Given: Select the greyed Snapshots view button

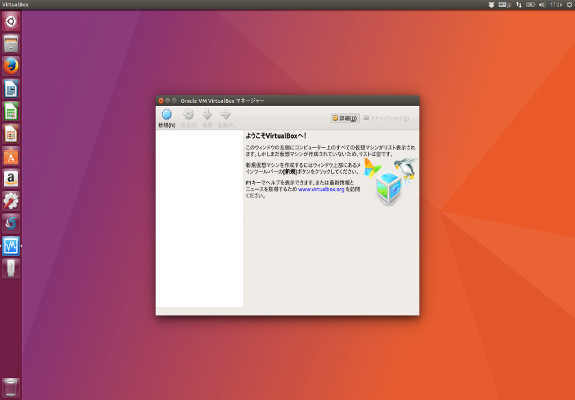Looking at the screenshot, I should pos(386,118).
